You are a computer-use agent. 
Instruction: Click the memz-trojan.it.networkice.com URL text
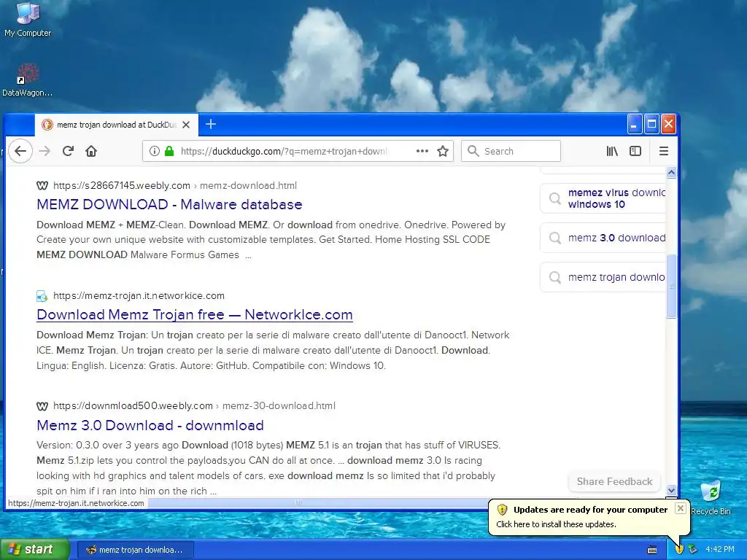(x=139, y=296)
